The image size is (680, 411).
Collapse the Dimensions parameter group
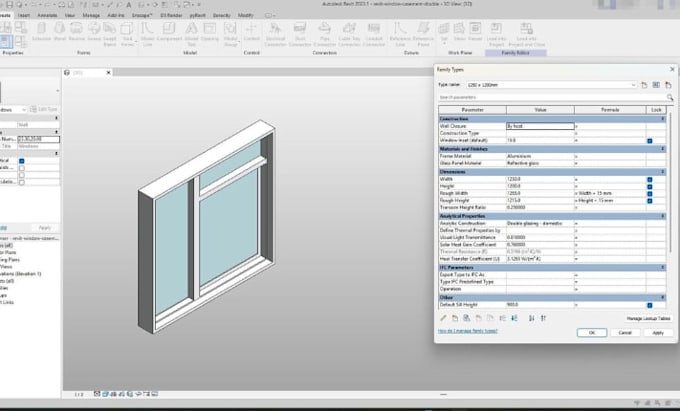662,172
